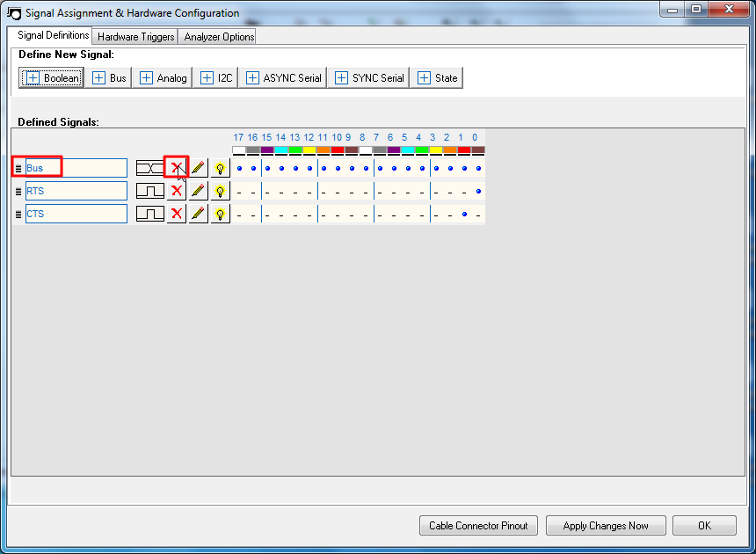This screenshot has width=756, height=554.
Task: Grab the reorder handle beside CTS
Action: (18, 214)
